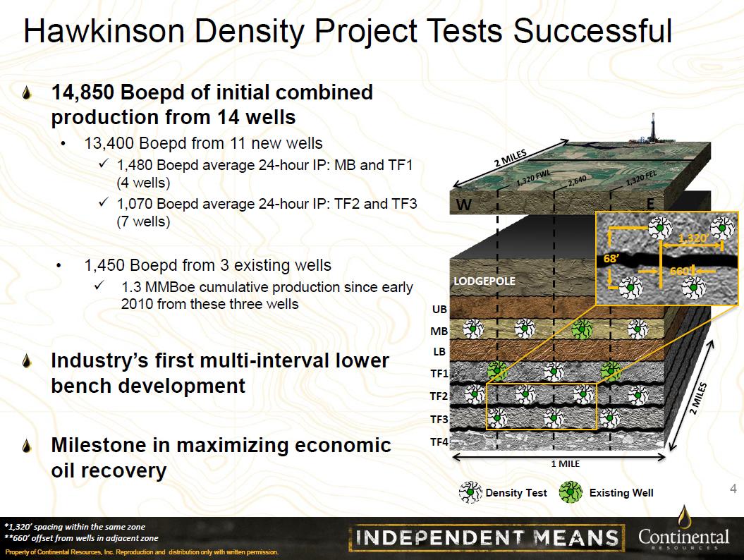
Task: Click the 68' vertical distance label
Action: click(611, 259)
